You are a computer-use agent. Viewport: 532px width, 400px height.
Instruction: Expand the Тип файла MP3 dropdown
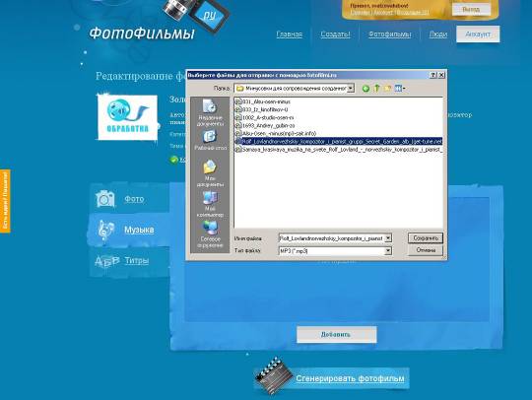(388, 251)
